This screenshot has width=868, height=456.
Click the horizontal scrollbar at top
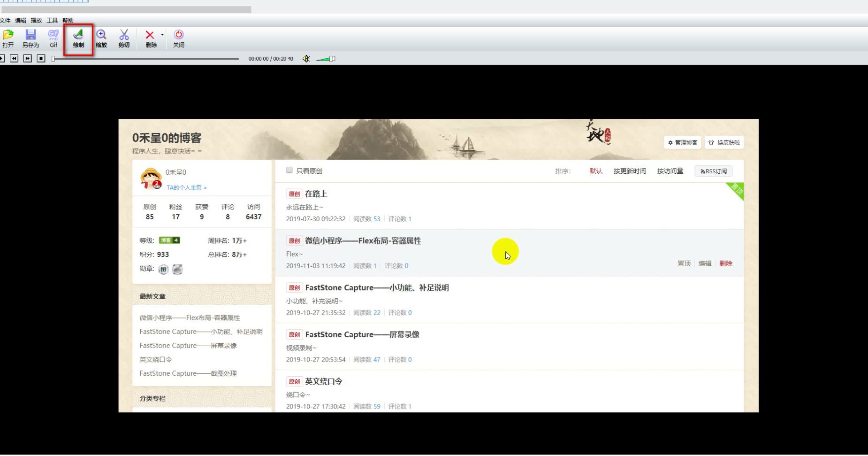pos(127,9)
